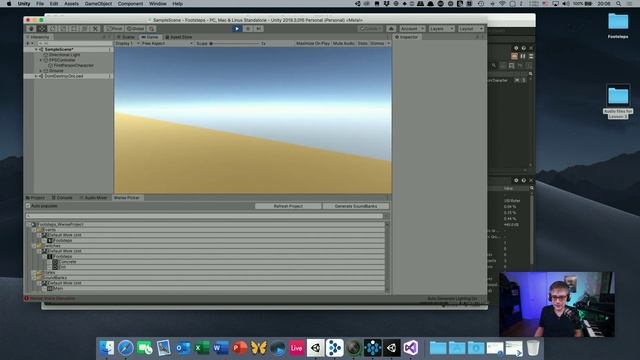The height and width of the screenshot is (360, 640).
Task: Open the Component menu
Action: (130, 4)
